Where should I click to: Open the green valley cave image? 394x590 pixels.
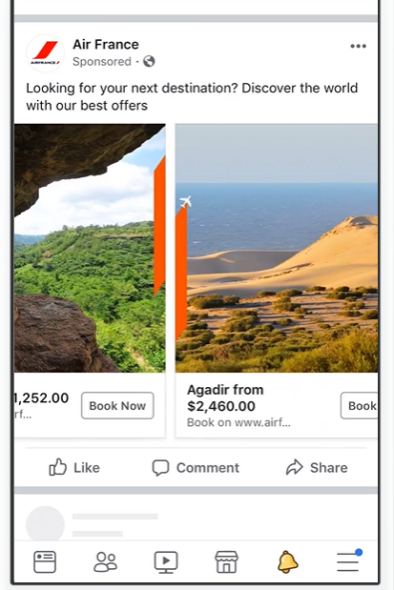[90, 248]
